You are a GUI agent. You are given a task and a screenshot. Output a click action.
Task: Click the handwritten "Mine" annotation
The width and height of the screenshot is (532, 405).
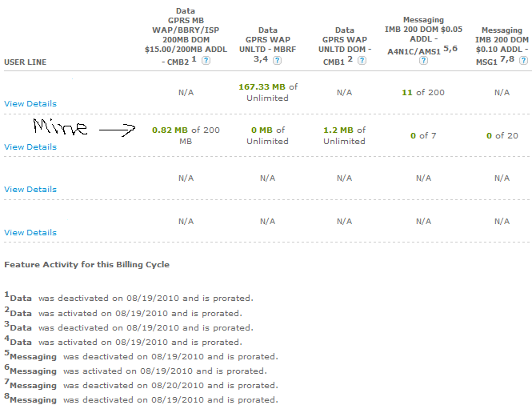pos(60,126)
